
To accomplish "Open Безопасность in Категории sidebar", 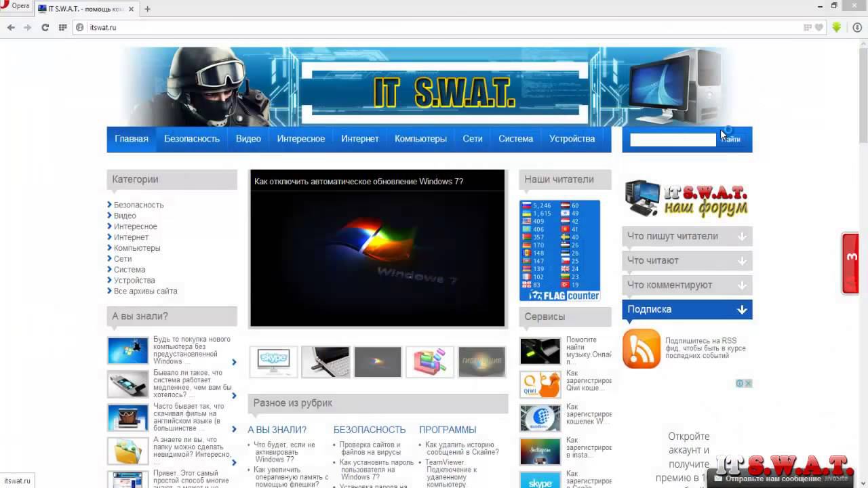I will 138,205.
